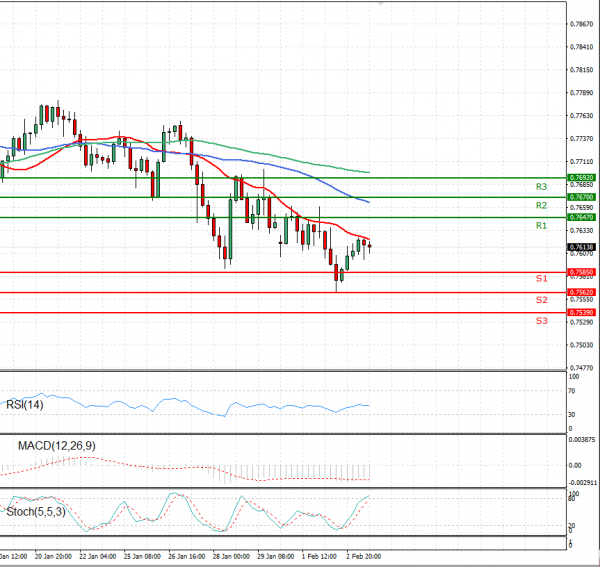
Task: Click the R3 resistance label
Action: [x=541, y=187]
